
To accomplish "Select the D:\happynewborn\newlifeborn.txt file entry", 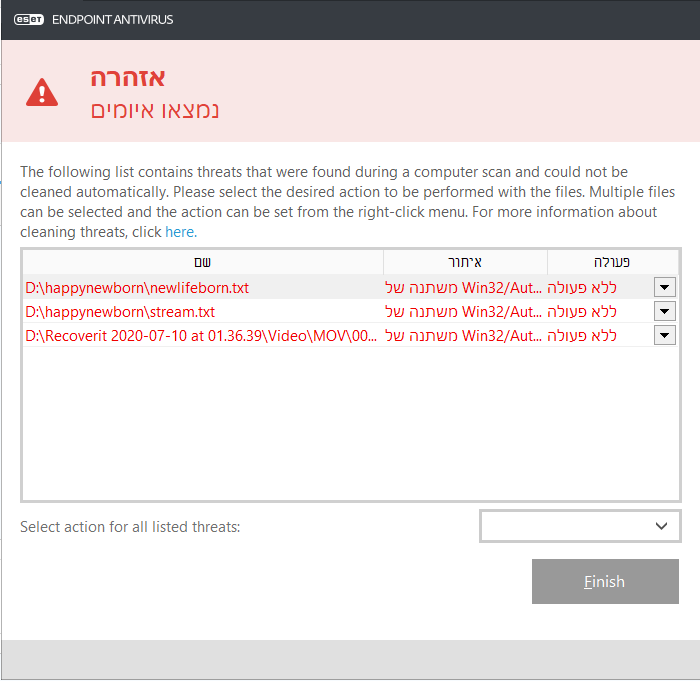I will tap(137, 287).
